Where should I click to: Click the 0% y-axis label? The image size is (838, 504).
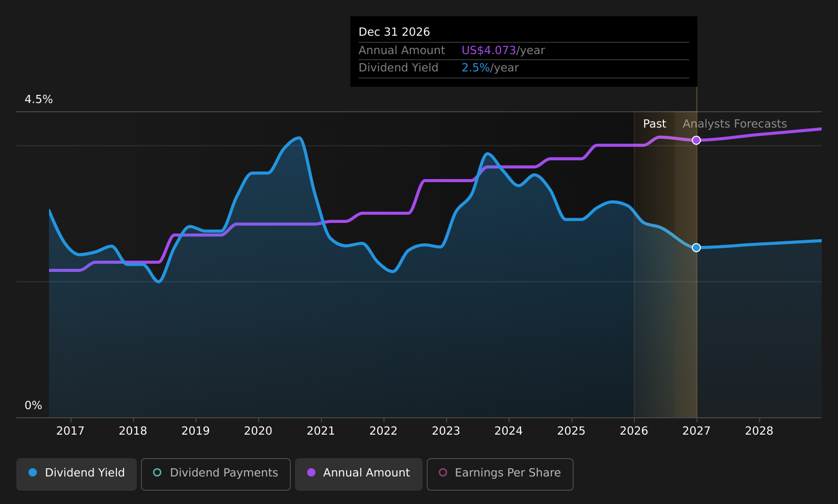pyautogui.click(x=34, y=406)
